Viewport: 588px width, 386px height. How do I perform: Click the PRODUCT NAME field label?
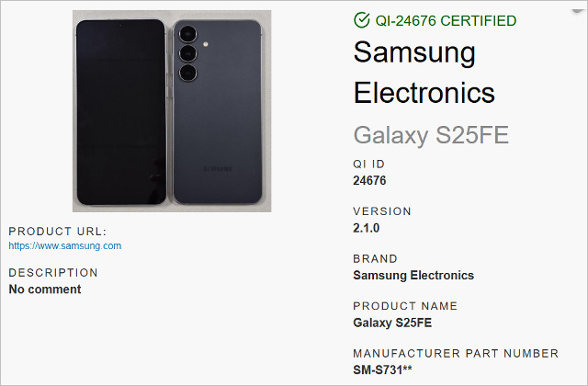click(405, 306)
